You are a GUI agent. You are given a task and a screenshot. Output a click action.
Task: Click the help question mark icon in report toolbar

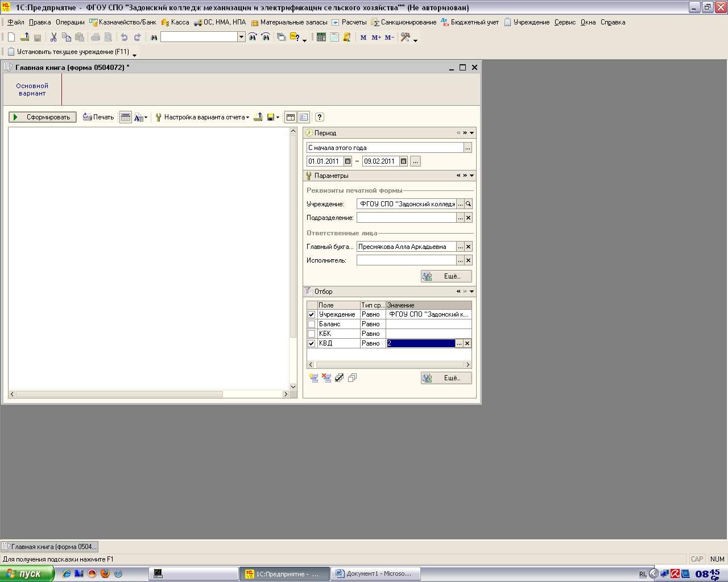pyautogui.click(x=319, y=117)
